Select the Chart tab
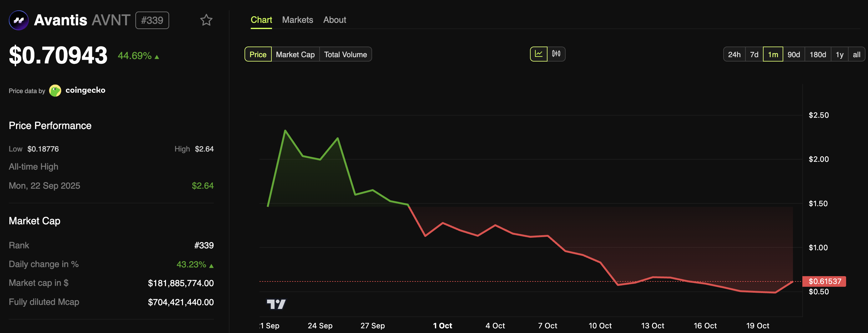Image resolution: width=868 pixels, height=333 pixels. tap(261, 20)
